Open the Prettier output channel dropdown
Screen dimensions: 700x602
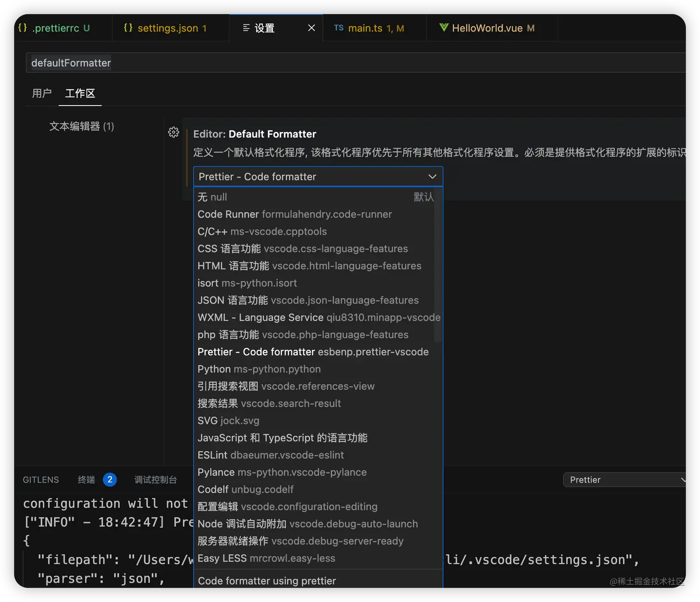(625, 480)
